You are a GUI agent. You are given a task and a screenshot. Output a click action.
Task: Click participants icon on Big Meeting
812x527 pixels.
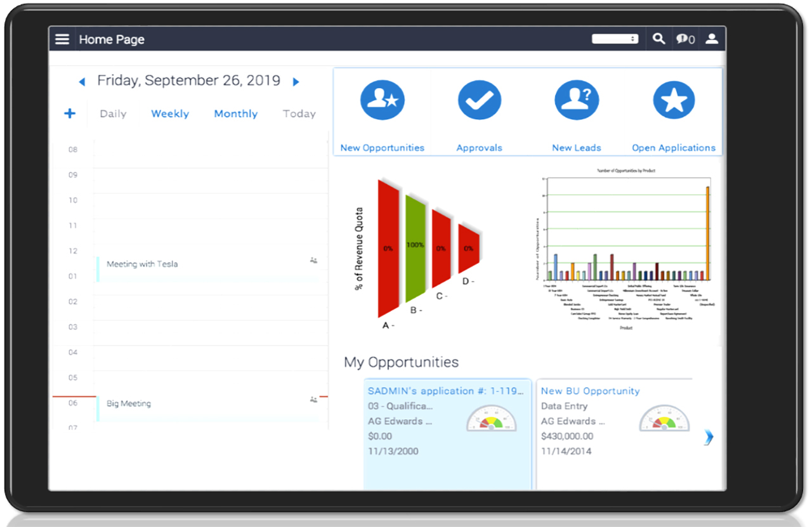[313, 400]
